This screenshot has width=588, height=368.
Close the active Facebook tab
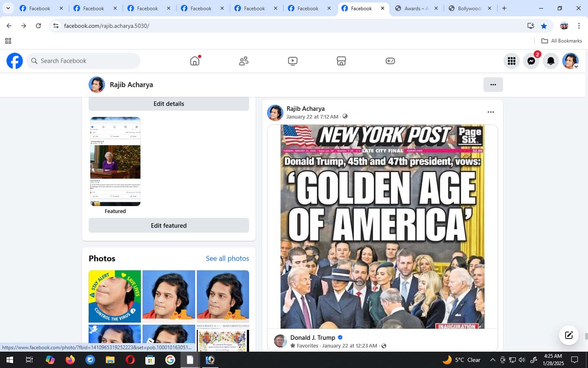point(383,8)
